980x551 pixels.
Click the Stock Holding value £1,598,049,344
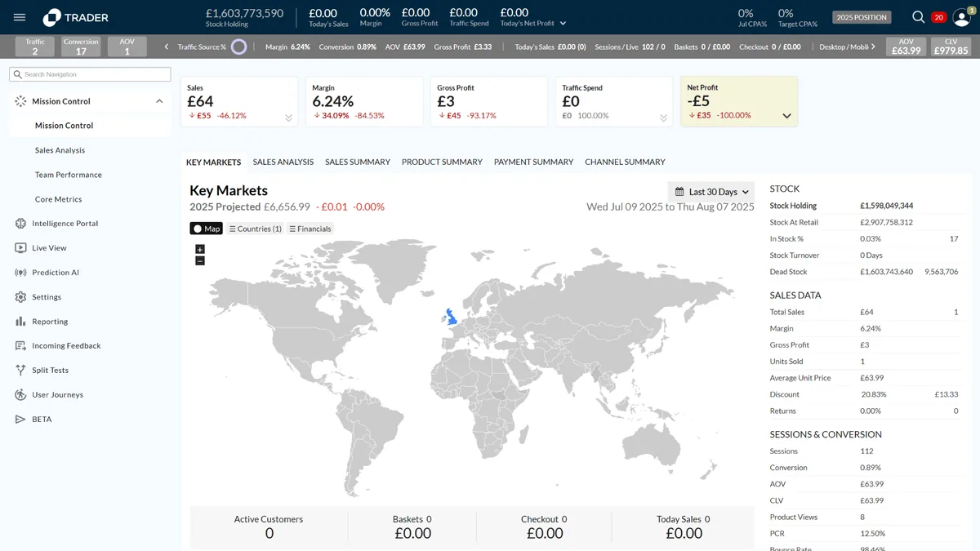886,206
